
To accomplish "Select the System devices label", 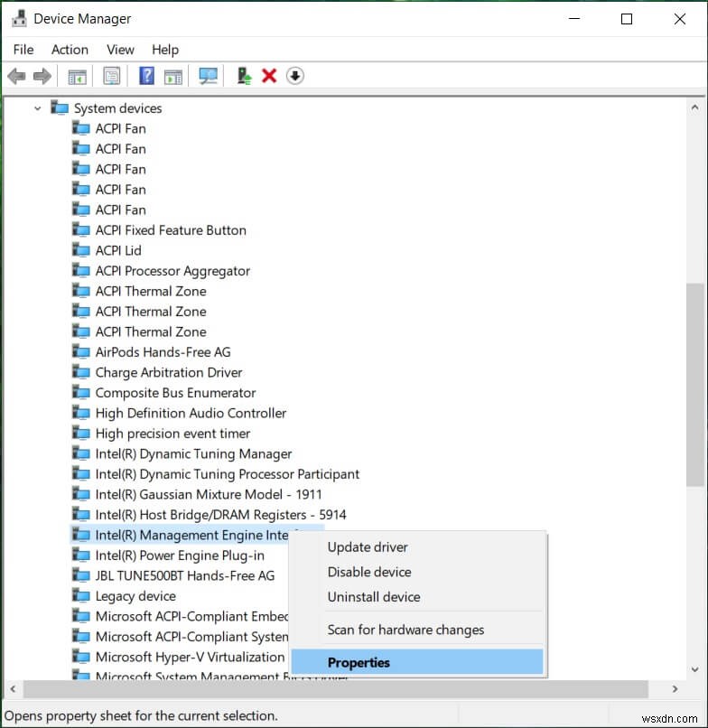I will coord(118,108).
